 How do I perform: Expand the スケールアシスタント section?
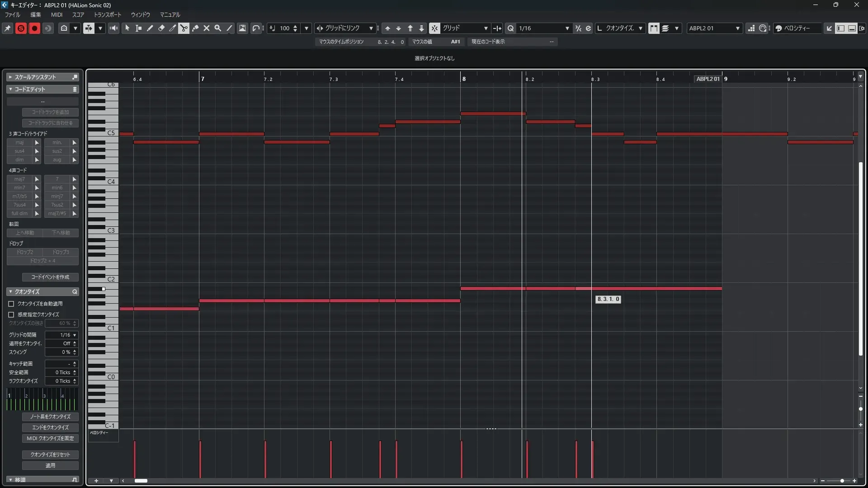coord(10,77)
